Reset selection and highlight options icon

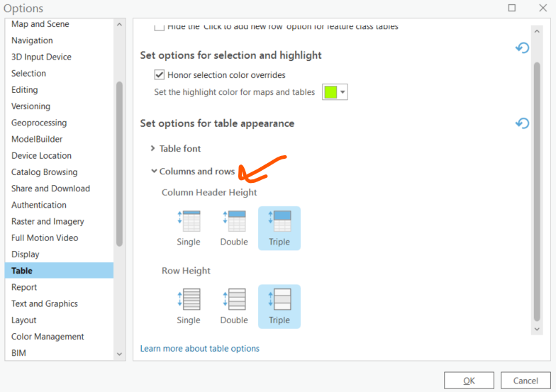coord(522,47)
